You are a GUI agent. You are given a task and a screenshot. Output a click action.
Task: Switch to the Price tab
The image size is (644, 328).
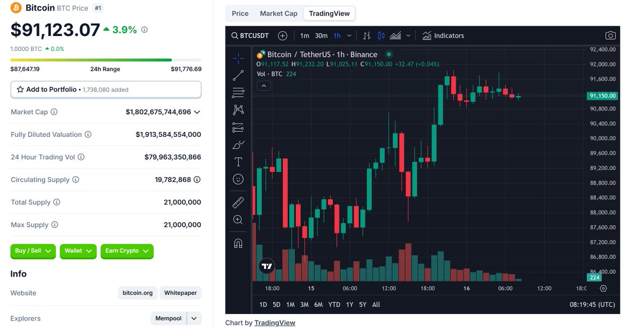(240, 13)
